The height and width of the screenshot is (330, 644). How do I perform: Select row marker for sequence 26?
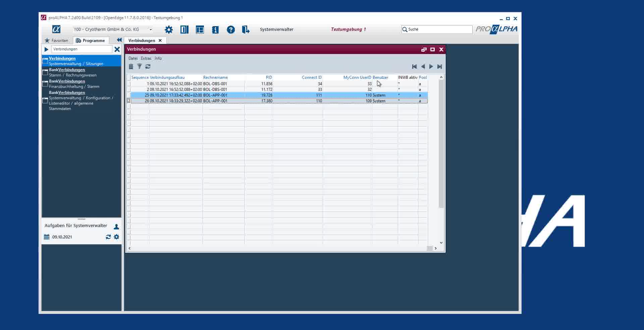128,101
